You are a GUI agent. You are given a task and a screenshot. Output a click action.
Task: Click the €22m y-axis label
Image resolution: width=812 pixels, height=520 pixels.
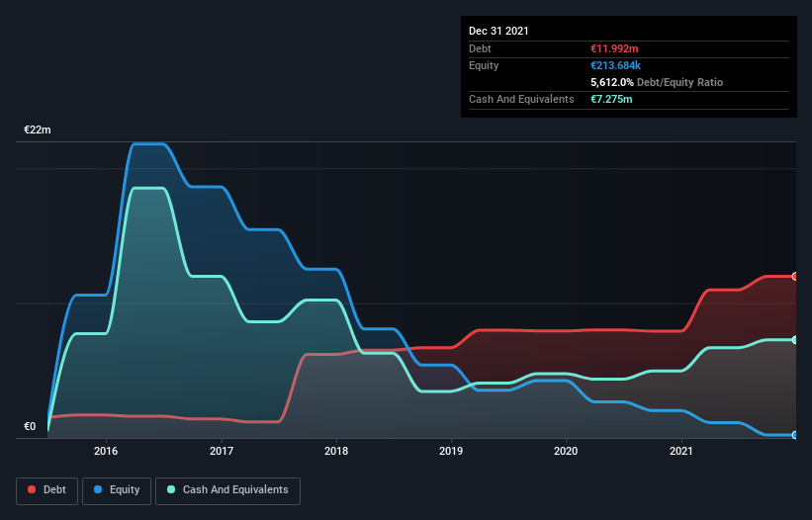pyautogui.click(x=38, y=130)
